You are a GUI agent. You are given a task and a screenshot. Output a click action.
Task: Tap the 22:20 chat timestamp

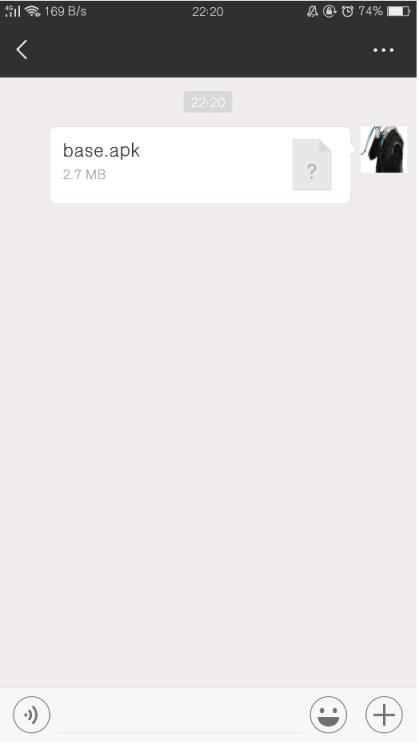tap(208, 102)
